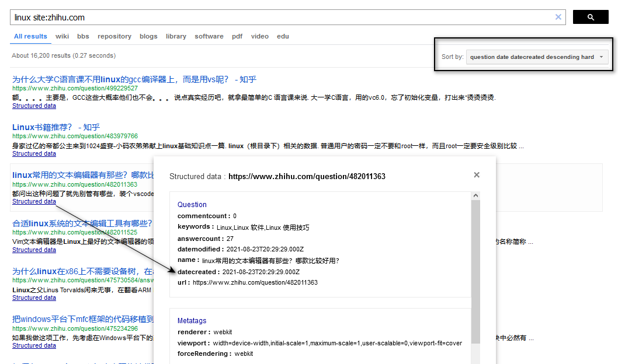Screen dimensions: 618x364
Task: Close the Structured data popup
Action: 477,175
